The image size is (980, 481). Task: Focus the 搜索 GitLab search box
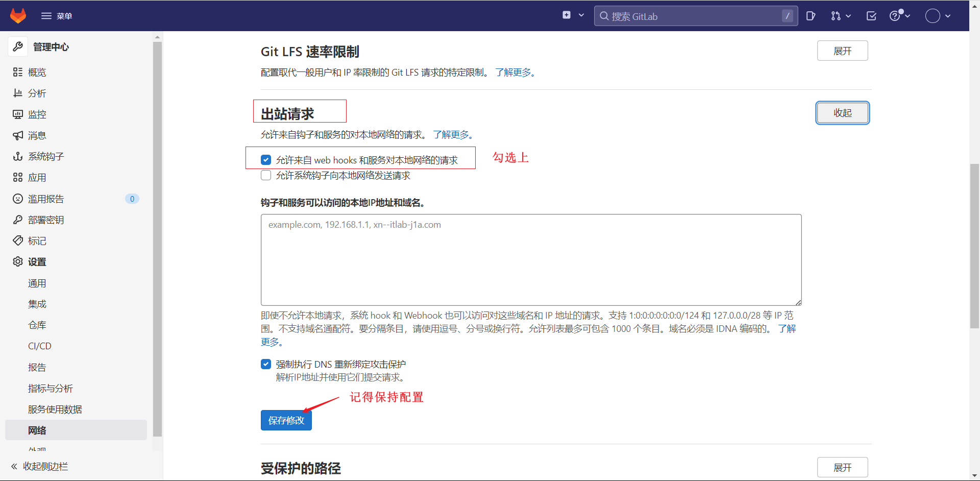696,16
